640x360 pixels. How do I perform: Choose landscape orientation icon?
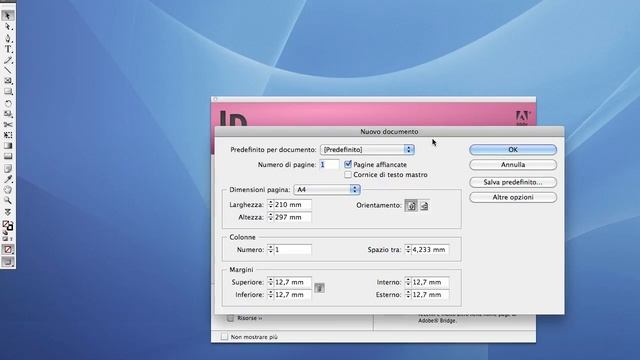424,206
